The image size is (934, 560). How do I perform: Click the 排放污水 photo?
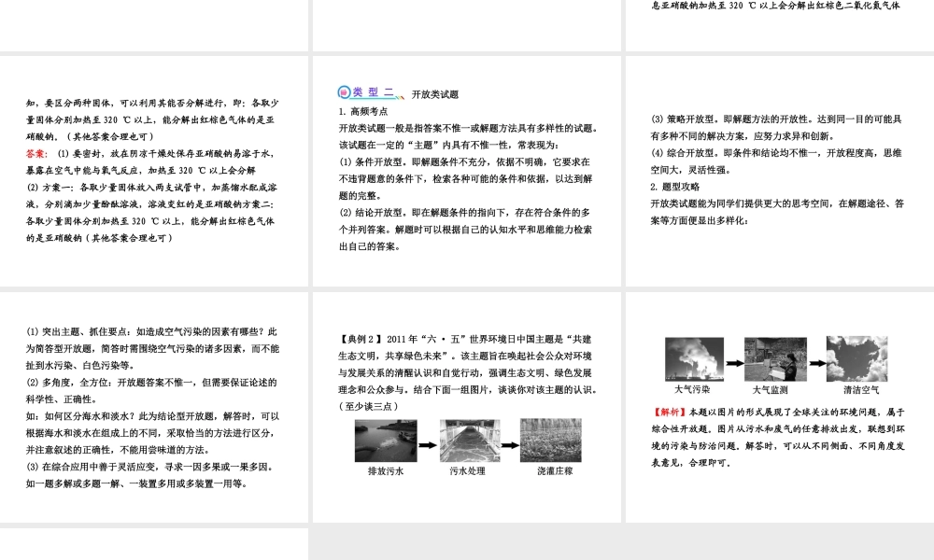386,441
